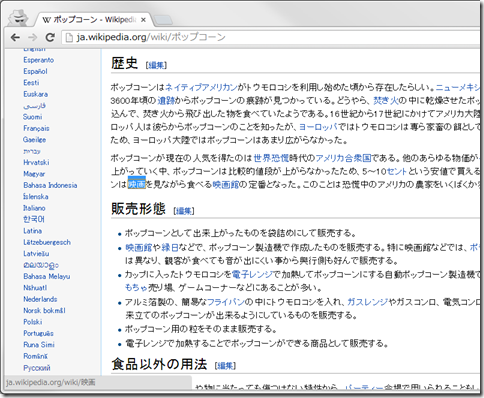Click the incognito spy icon

(18, 18)
